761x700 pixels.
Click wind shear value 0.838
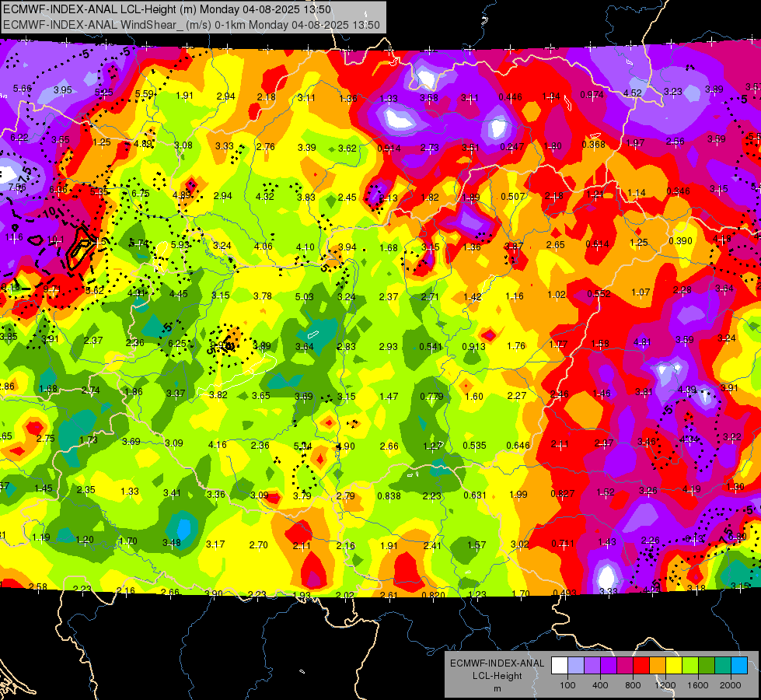click(389, 495)
